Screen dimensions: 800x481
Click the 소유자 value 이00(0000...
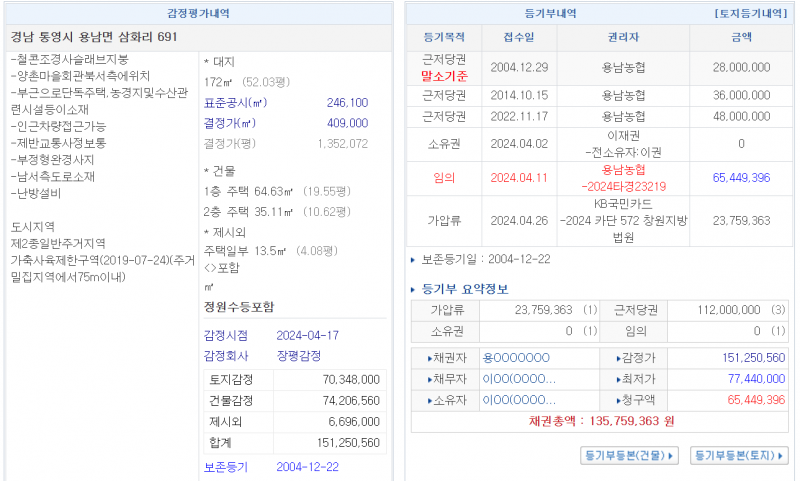(519, 400)
